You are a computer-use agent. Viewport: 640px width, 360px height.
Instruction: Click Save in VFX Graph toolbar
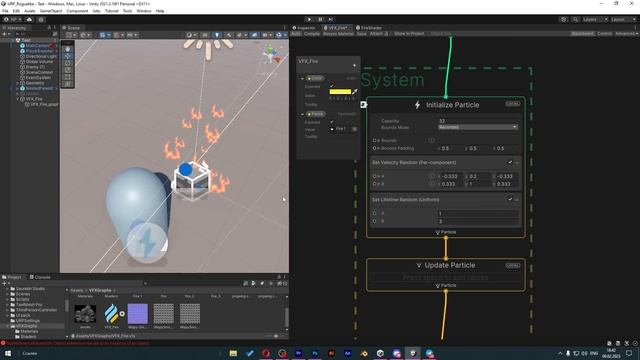(362, 33)
